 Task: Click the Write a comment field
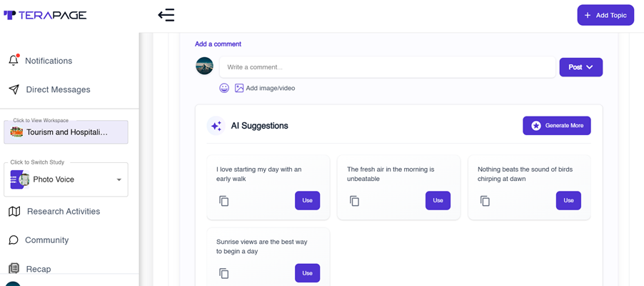387,67
